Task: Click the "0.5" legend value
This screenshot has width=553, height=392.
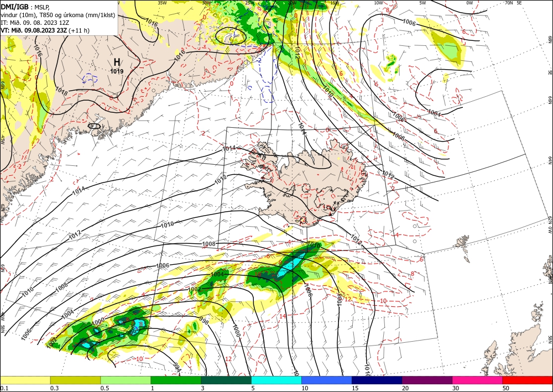Action: [105, 388]
